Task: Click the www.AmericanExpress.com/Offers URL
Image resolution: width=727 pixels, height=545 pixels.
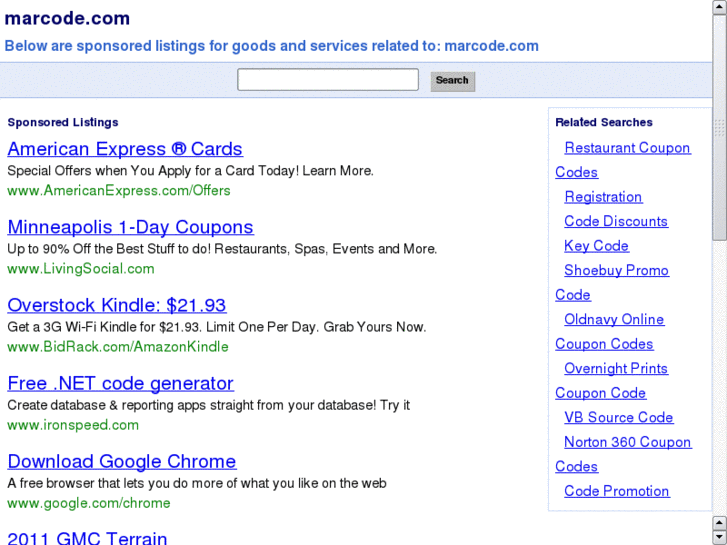Action: click(119, 191)
